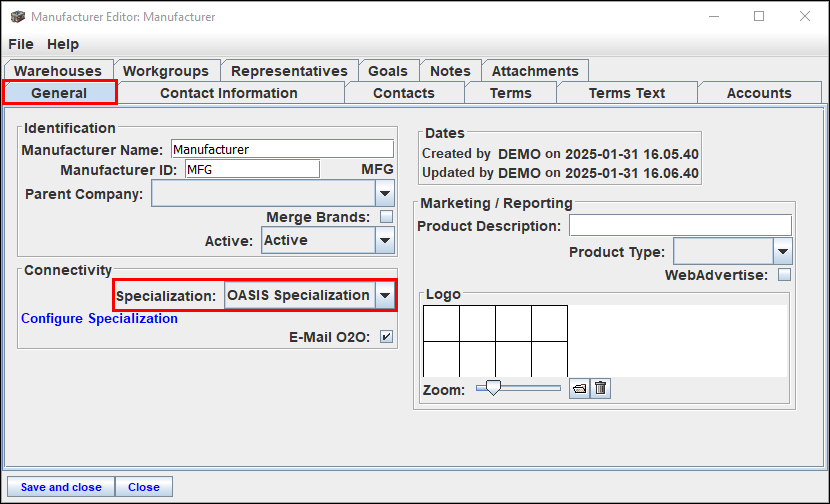The image size is (830, 504).
Task: Click the logo Zoom slider handle
Action: point(492,388)
